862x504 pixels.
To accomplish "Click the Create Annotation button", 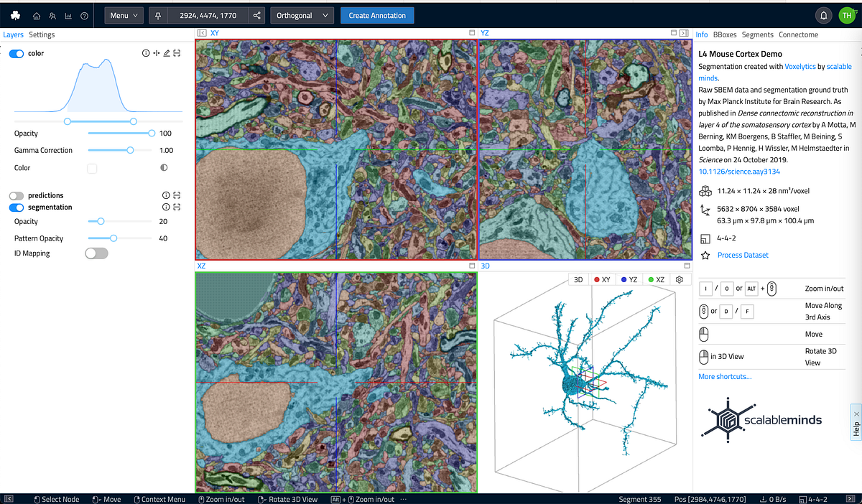I will (x=376, y=15).
